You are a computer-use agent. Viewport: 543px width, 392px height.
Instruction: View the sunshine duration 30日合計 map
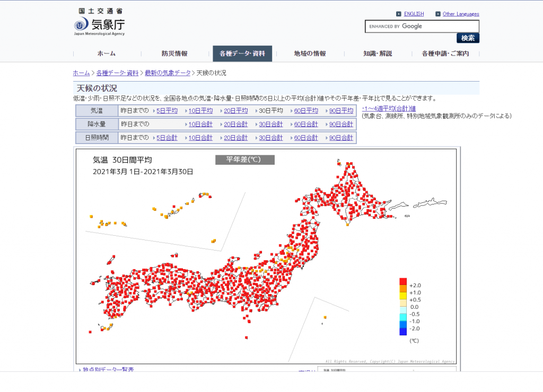coord(270,138)
